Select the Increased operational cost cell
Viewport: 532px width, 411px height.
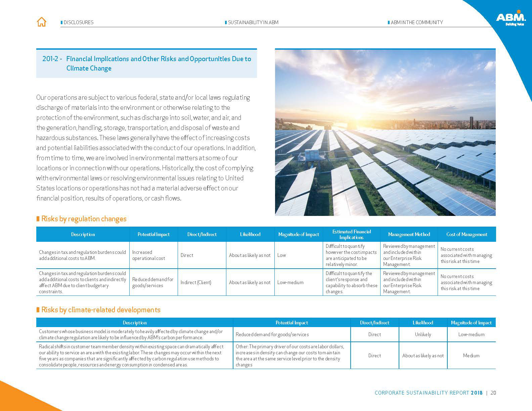153,255
